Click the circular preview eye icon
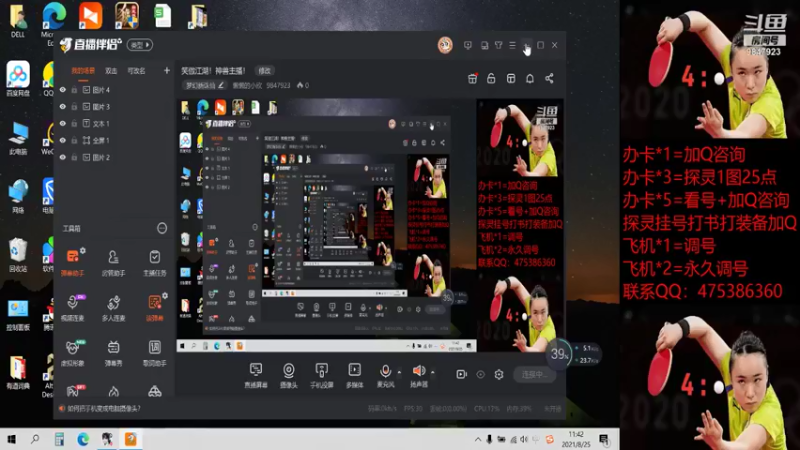Image resolution: width=800 pixels, height=450 pixels. coord(480,374)
